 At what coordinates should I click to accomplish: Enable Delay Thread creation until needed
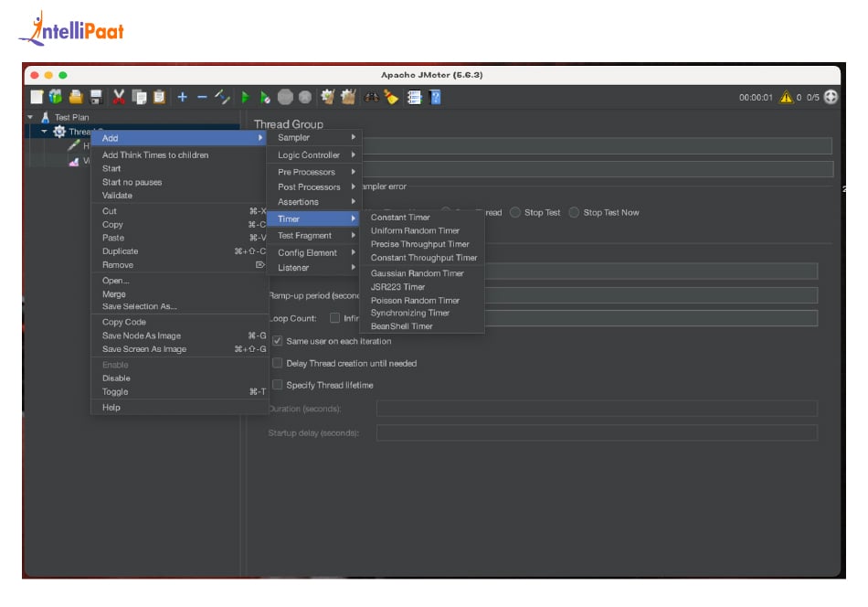[278, 363]
